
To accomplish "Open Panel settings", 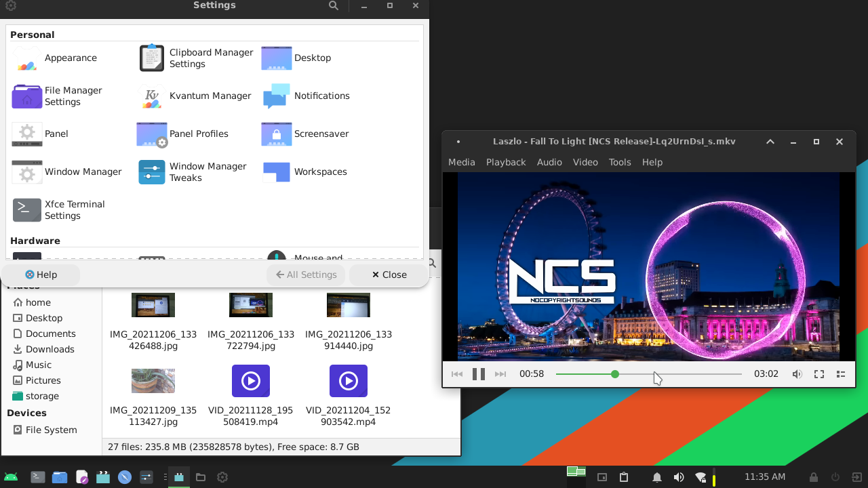I will pyautogui.click(x=41, y=134).
